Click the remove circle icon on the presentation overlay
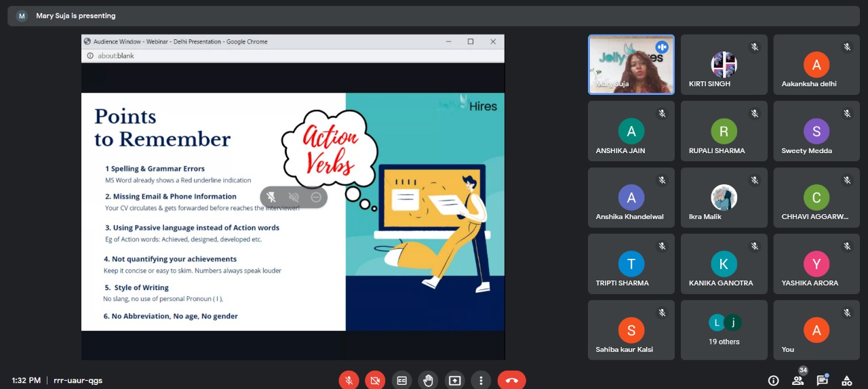The image size is (868, 389). (316, 197)
